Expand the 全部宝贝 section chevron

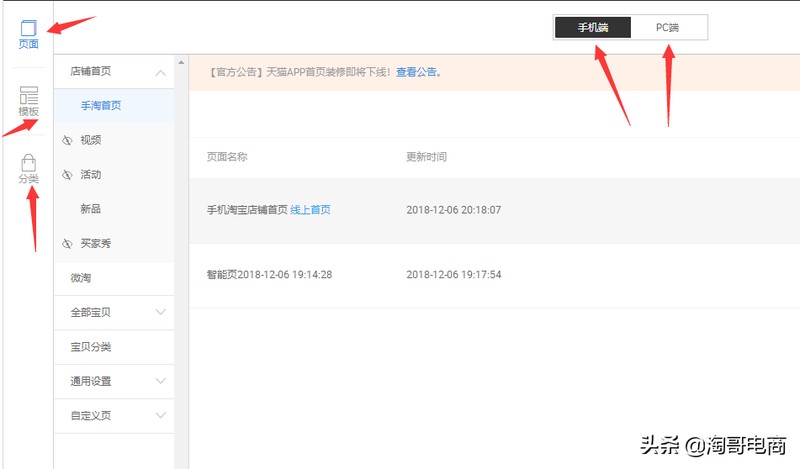tap(160, 312)
